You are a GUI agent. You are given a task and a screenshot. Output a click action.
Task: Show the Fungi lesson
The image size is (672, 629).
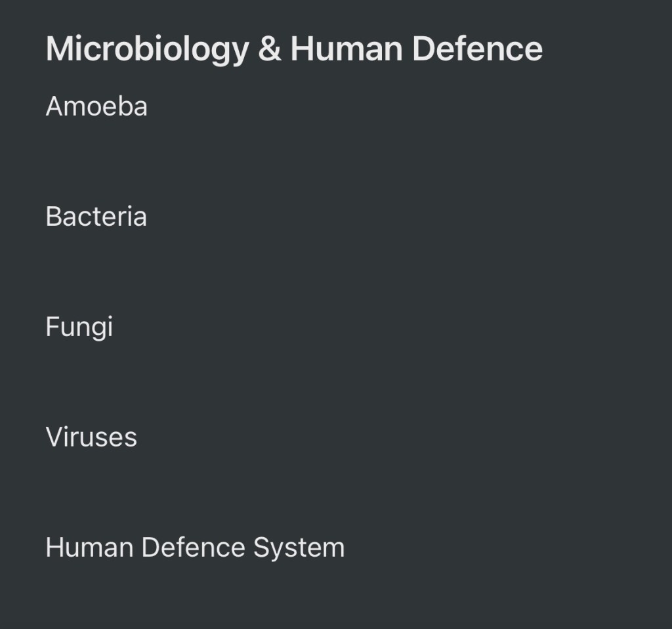(79, 327)
